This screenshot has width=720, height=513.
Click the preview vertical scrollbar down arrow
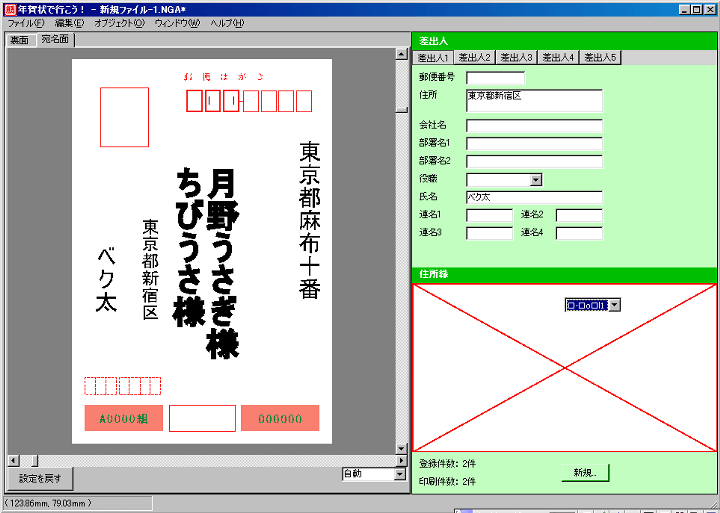402,448
